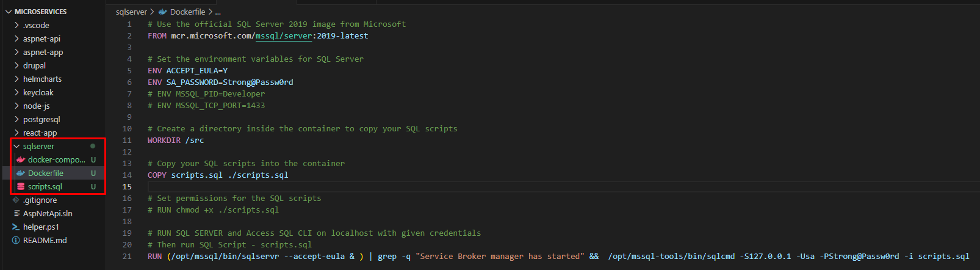
Task: Click the Dockerfile whale icon in breadcrumb
Action: pyautogui.click(x=163, y=12)
